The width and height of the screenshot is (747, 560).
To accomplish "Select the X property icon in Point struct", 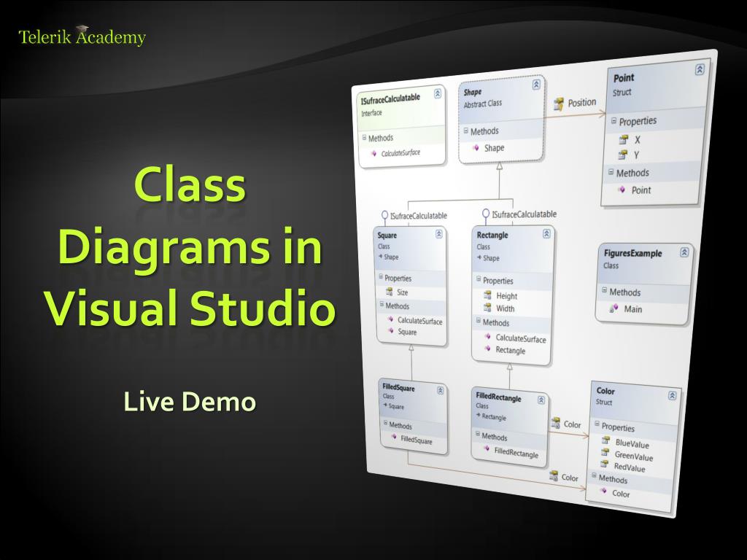I will (x=623, y=139).
